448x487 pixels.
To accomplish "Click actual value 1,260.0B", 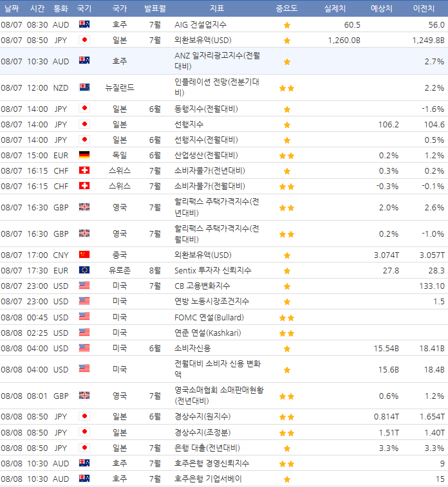I will click(344, 41).
